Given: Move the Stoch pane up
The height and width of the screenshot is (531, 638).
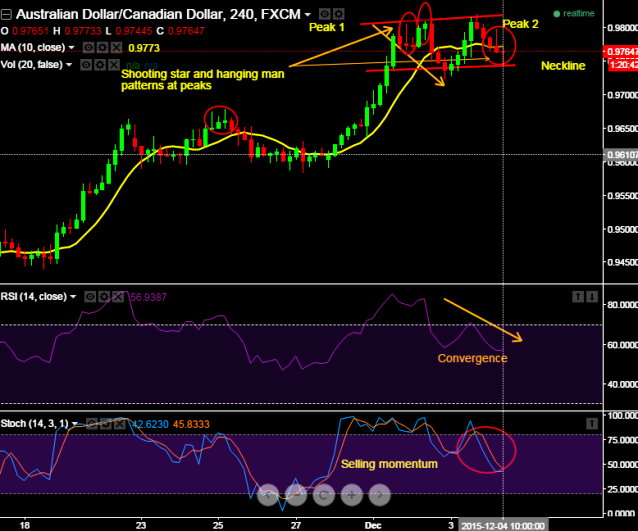Looking at the screenshot, I should pos(592,424).
